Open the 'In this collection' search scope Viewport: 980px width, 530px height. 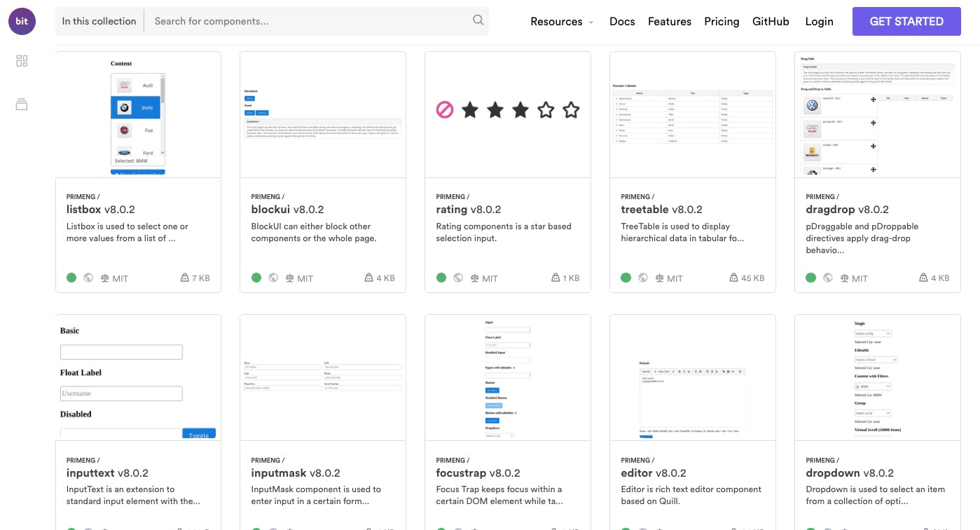click(99, 22)
